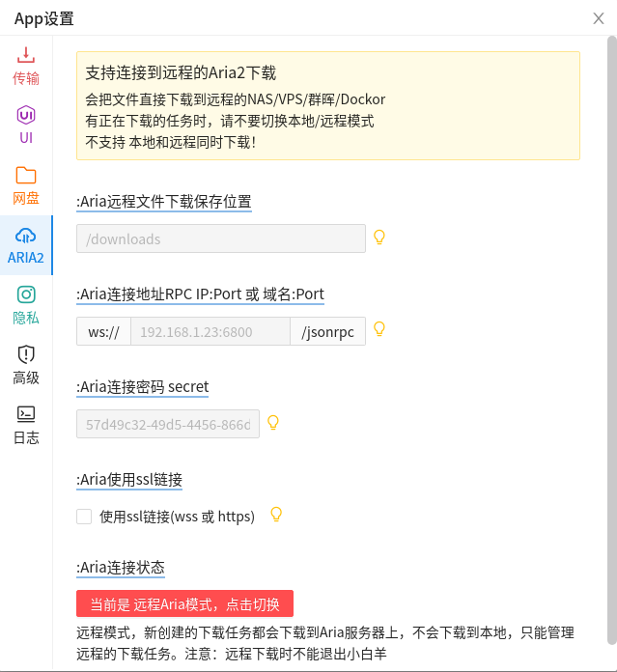This screenshot has height=672, width=617.
Task: Open the 隐私 privacy icon
Action: click(26, 295)
